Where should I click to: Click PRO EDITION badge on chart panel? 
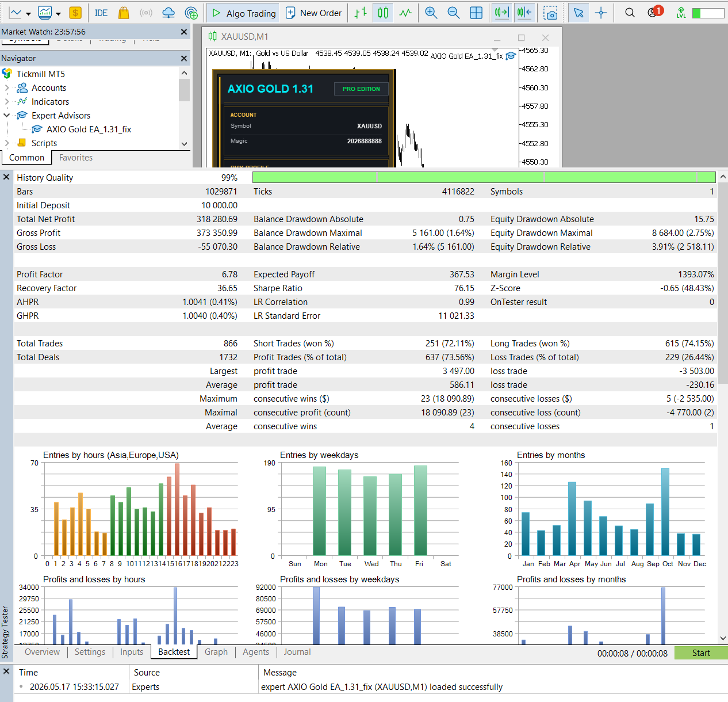[x=361, y=89]
